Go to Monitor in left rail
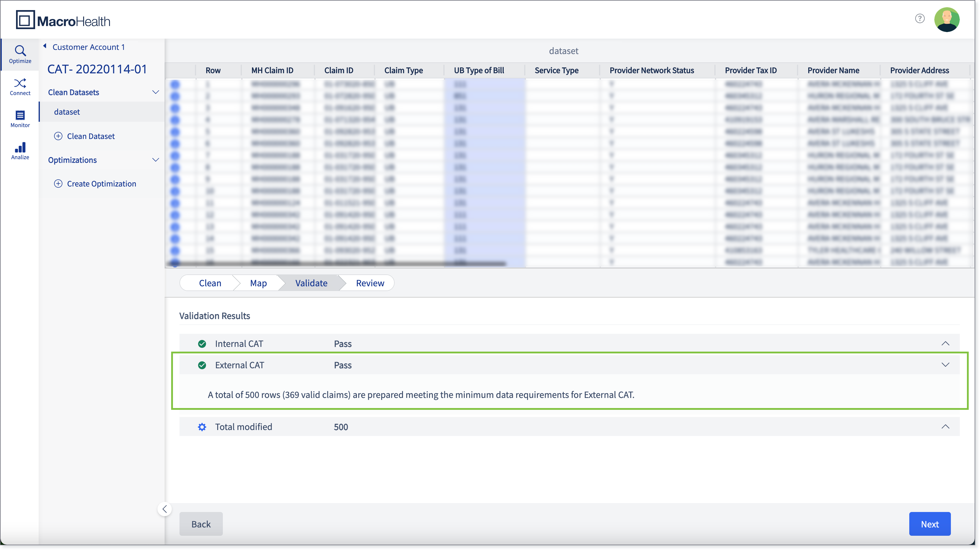Viewport: 980px width, 550px height. 20,118
